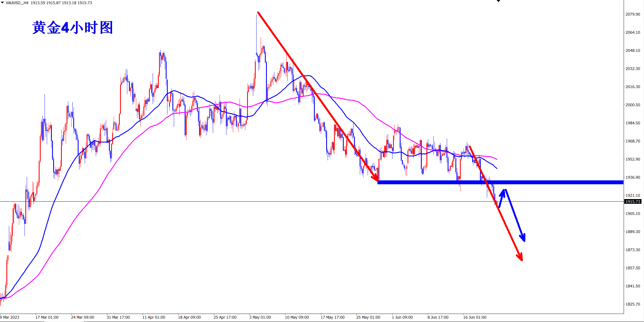Click the 25 May 01:00 time label

point(368,317)
